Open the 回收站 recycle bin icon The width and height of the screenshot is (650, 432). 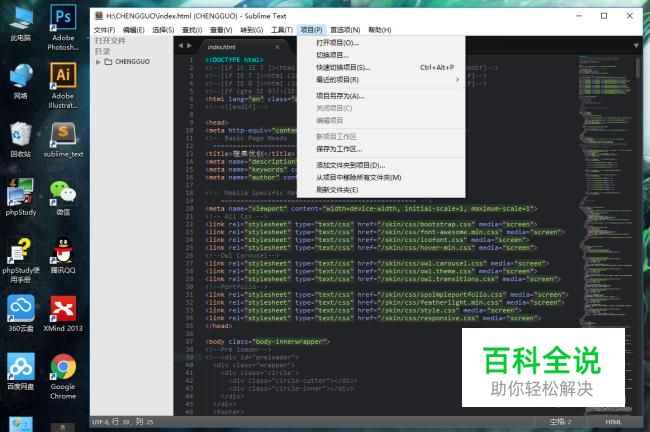[21, 139]
